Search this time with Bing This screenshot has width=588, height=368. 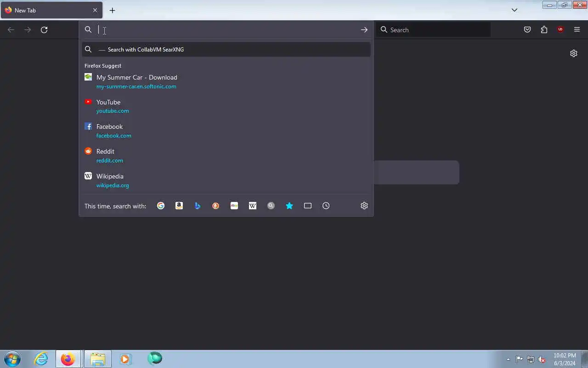[198, 206]
